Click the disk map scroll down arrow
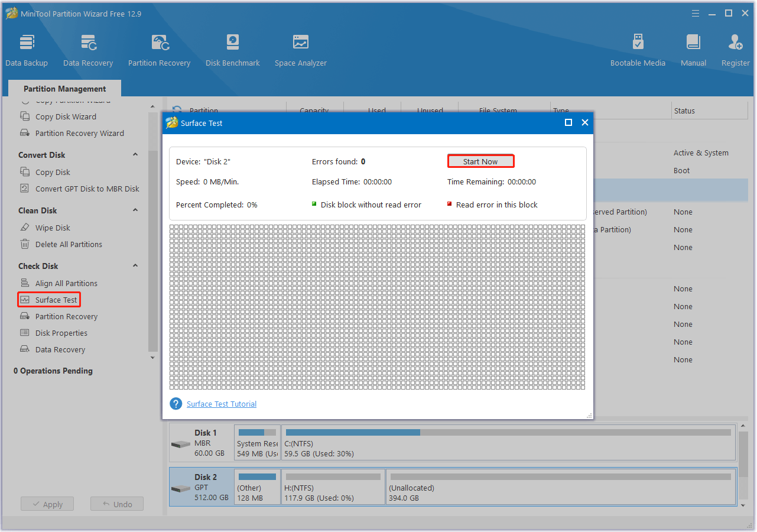Screen dimensions: 757x532 (743, 505)
